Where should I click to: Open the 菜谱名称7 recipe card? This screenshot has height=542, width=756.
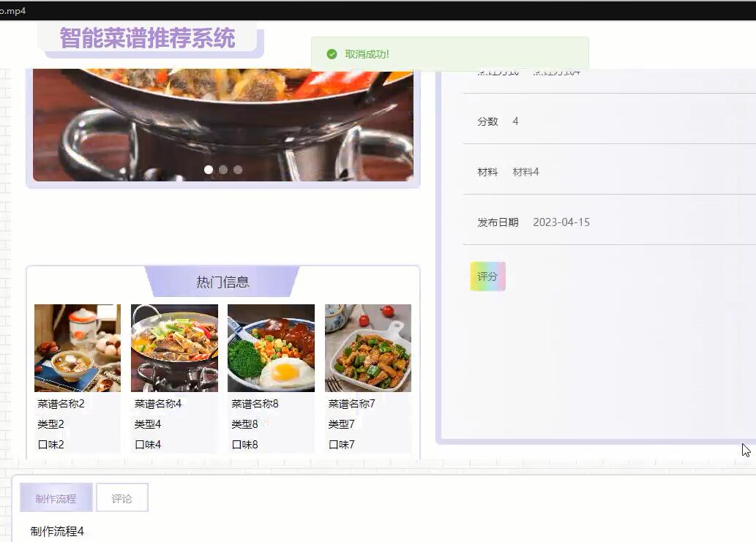[x=367, y=347]
